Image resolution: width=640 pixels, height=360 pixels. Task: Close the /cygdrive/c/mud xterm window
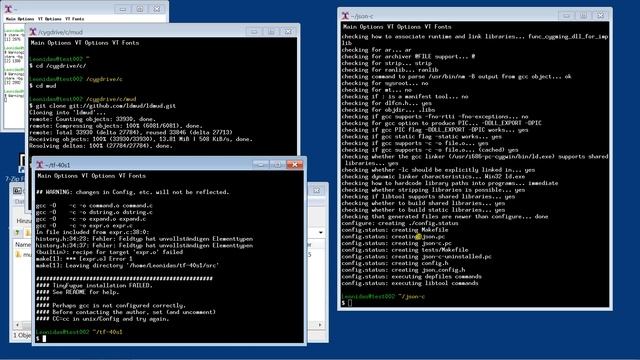coord(288,31)
